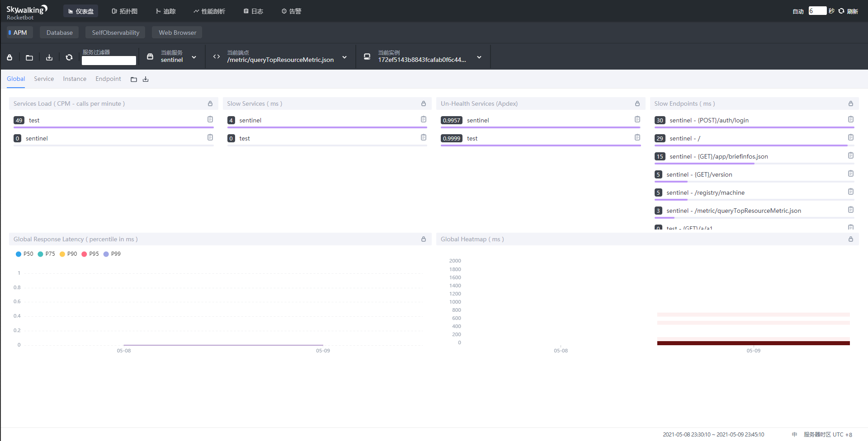Click the 服务器时区 UTC +8 timezone setting
The height and width of the screenshot is (441, 868).
coord(828,435)
